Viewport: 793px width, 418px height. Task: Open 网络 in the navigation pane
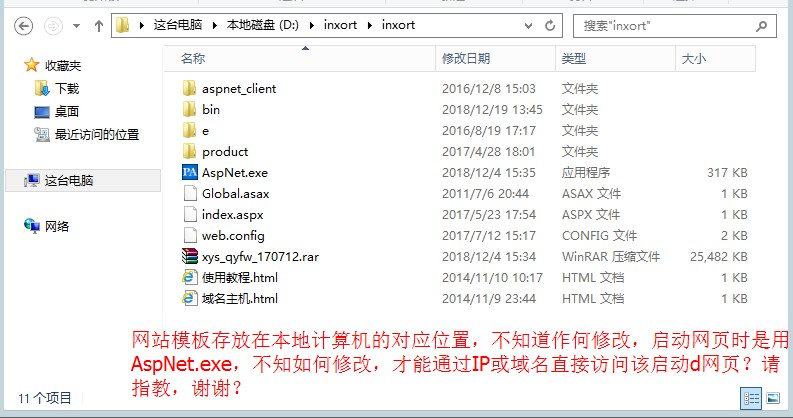[x=57, y=227]
